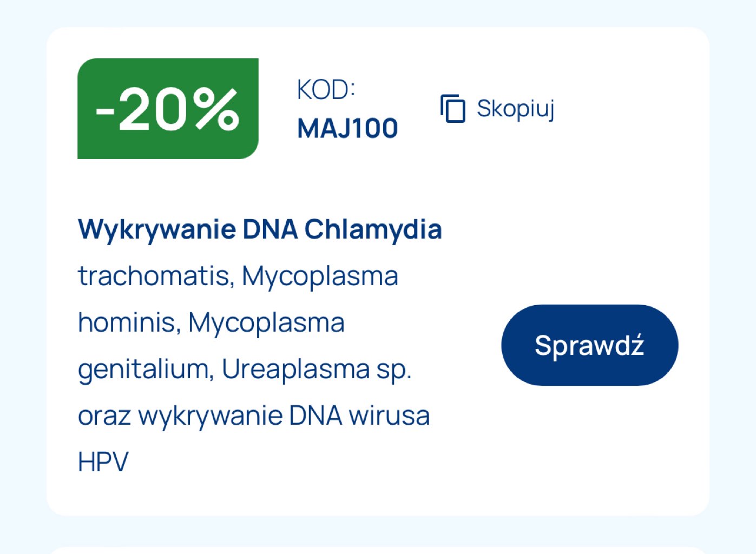The width and height of the screenshot is (756, 554).
Task: Click the word trachomatis in the description
Action: tap(156, 276)
